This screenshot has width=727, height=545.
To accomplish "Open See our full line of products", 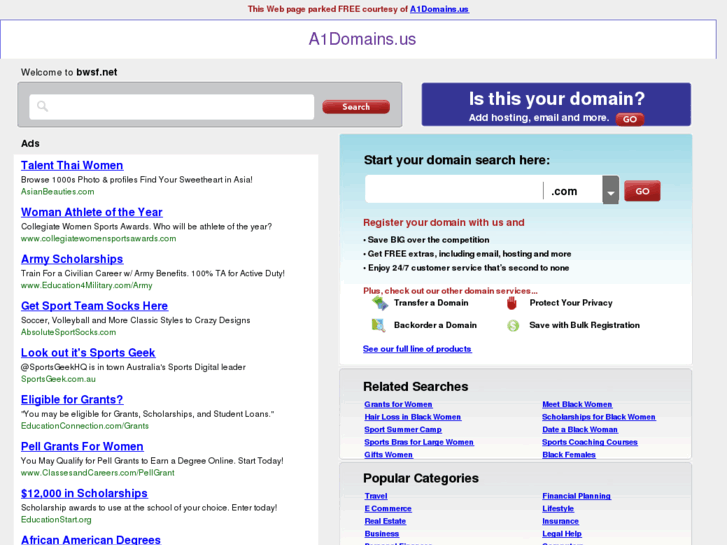I will pos(417,349).
